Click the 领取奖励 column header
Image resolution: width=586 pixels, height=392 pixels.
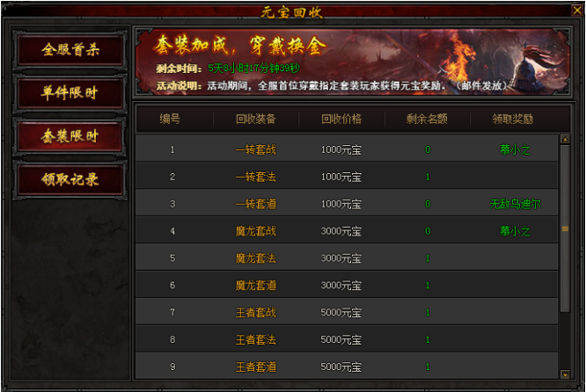512,119
